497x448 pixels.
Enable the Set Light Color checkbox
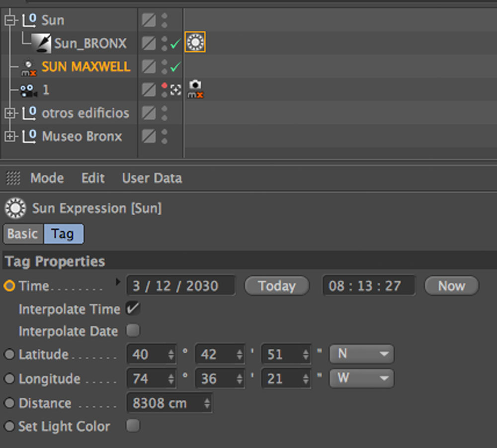click(x=133, y=426)
